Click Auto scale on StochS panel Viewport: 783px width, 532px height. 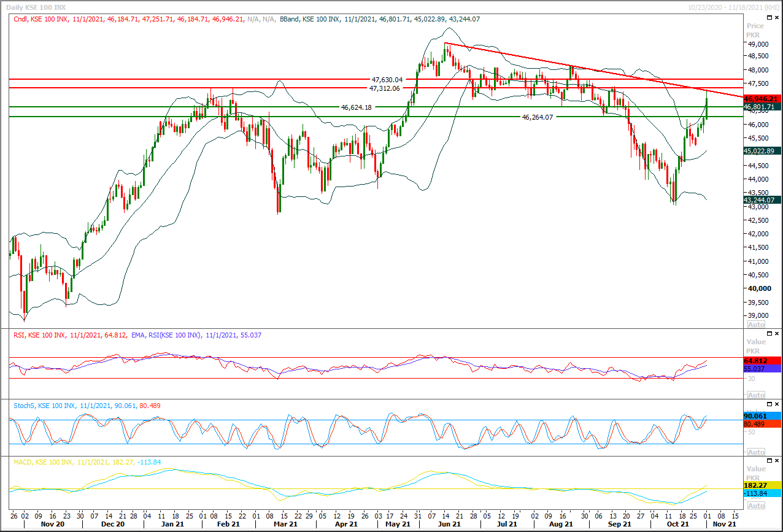pyautogui.click(x=757, y=452)
